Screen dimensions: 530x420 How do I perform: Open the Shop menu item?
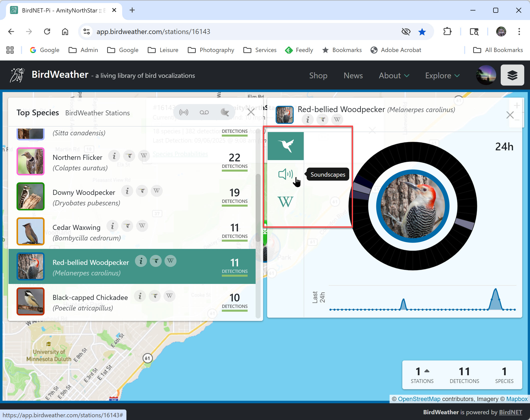[318, 76]
